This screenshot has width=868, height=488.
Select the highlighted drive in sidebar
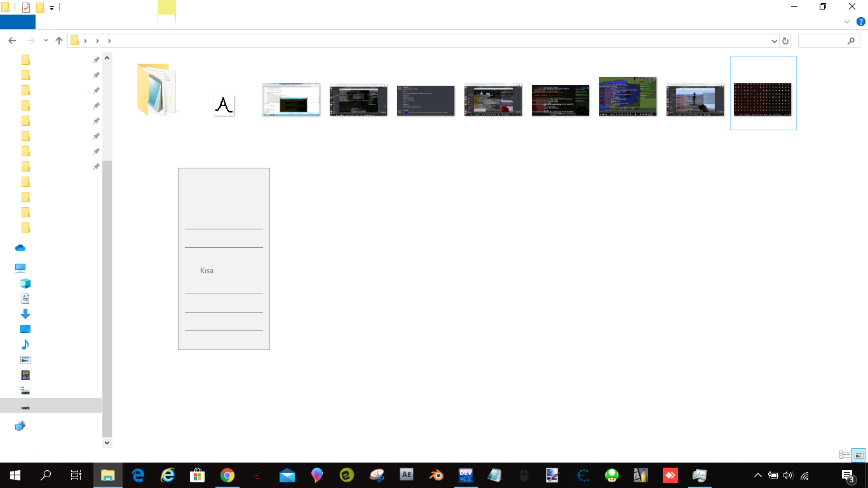tap(51, 405)
